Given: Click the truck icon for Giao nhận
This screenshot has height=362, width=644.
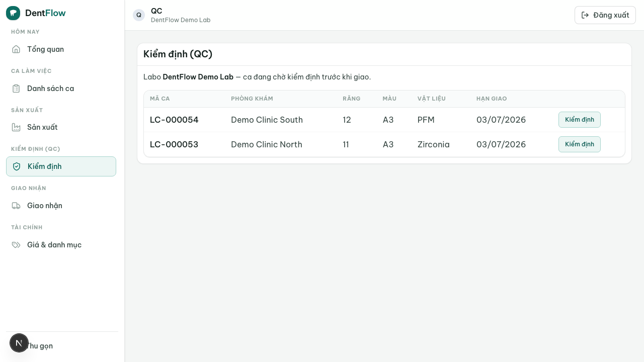Looking at the screenshot, I should tap(16, 206).
